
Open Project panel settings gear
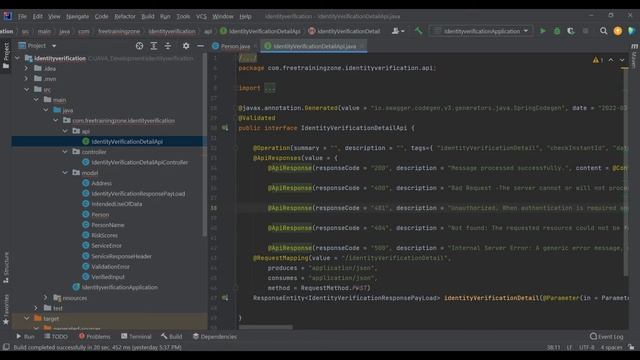tap(186, 46)
